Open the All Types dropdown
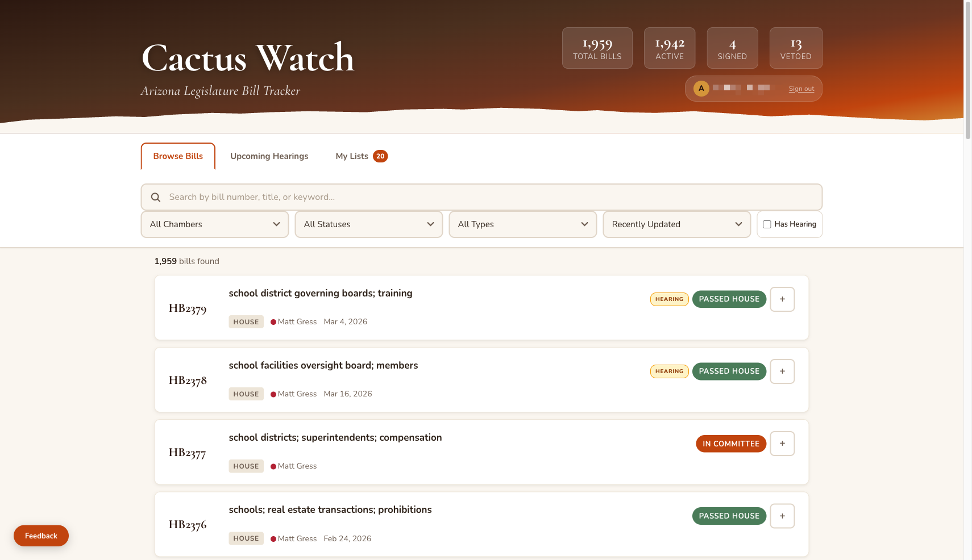This screenshot has height=560, width=972. point(522,224)
